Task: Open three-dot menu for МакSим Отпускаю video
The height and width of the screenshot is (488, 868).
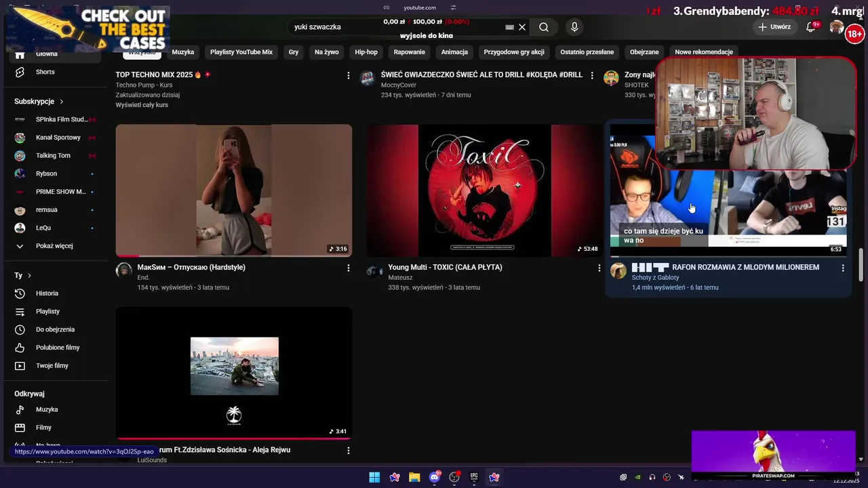Action: tap(349, 268)
